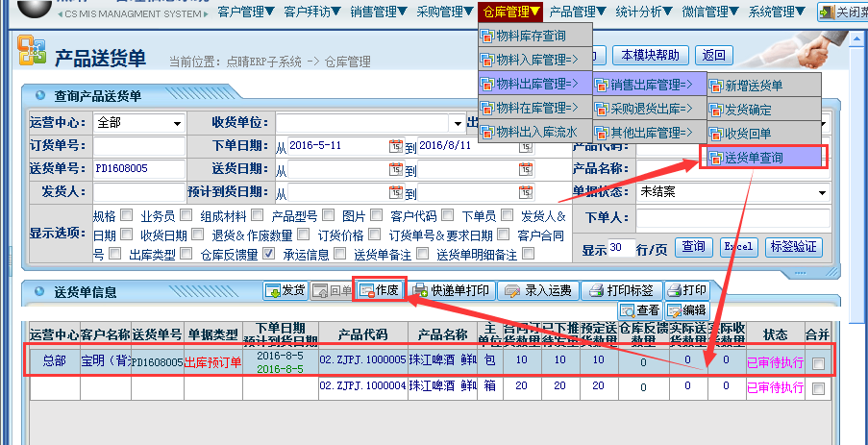Expand the 收货单位 combo box
Viewport: 868px width, 445px height.
pyautogui.click(x=457, y=123)
